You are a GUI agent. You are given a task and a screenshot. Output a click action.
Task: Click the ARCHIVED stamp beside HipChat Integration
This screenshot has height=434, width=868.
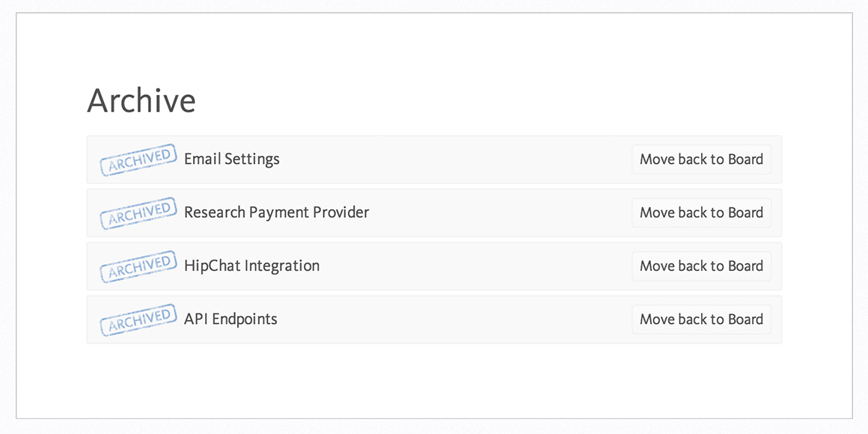138,266
